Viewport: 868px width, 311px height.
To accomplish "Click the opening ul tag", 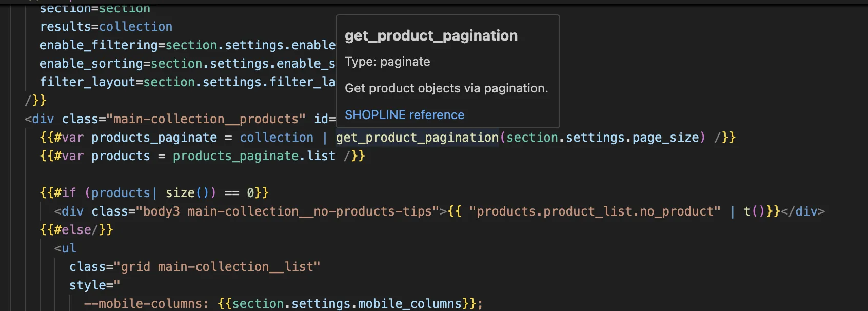I will (x=65, y=248).
